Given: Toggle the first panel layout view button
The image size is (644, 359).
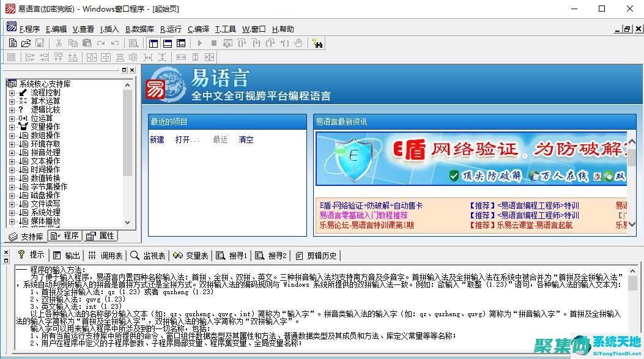Looking at the screenshot, I should [152, 43].
